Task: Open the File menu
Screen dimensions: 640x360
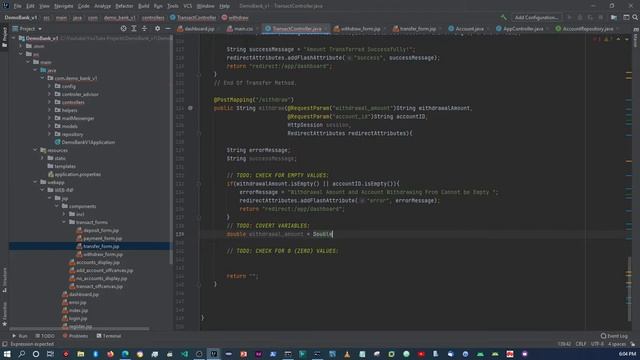Action: point(18,6)
